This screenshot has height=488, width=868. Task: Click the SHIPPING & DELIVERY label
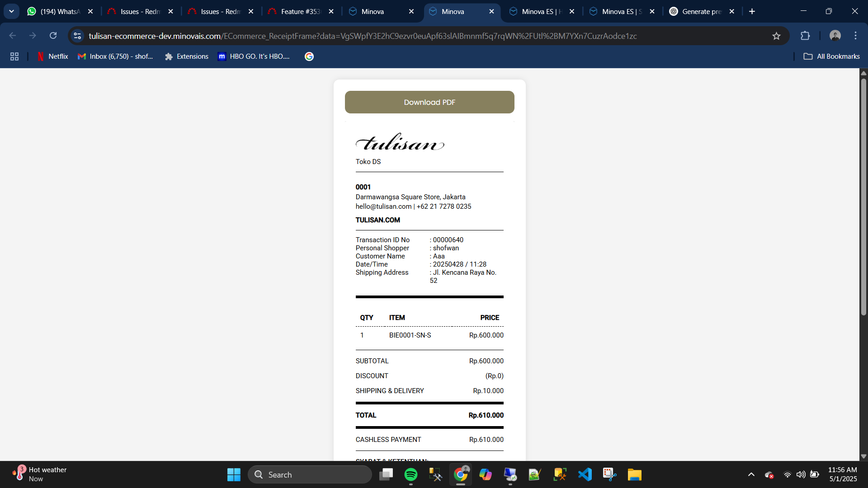click(390, 391)
